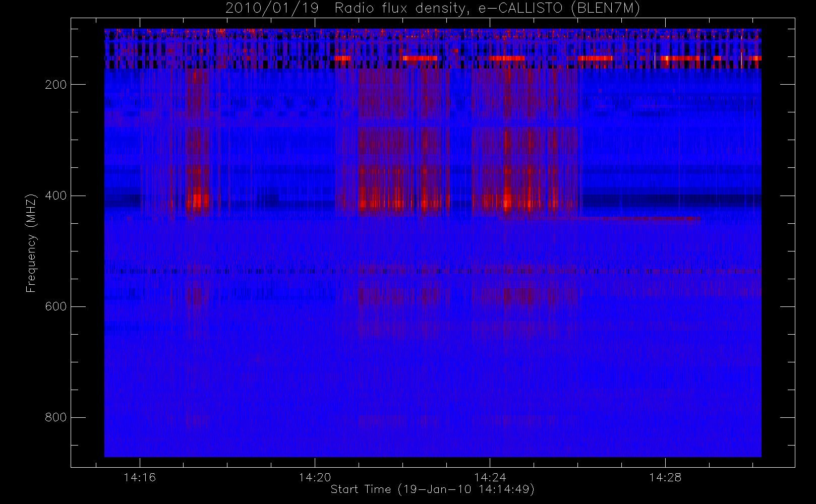Click the 'Start Time (19-Jan-10 14:14:49)' label
Viewport: 816px width, 504px height.
(433, 489)
